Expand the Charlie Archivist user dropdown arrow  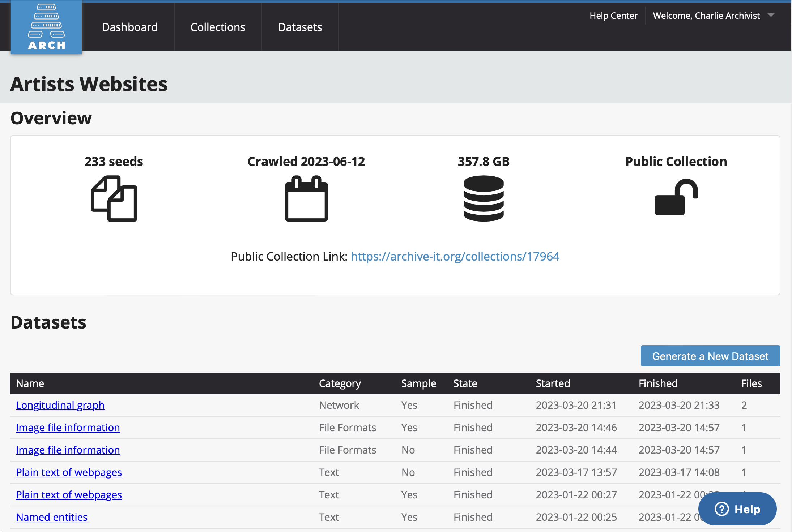(771, 15)
